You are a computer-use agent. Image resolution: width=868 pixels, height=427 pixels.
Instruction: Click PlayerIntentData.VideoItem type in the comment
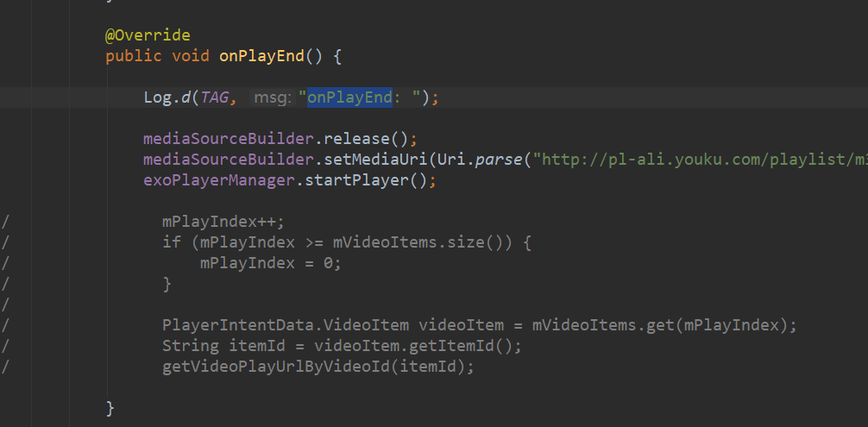pos(286,325)
